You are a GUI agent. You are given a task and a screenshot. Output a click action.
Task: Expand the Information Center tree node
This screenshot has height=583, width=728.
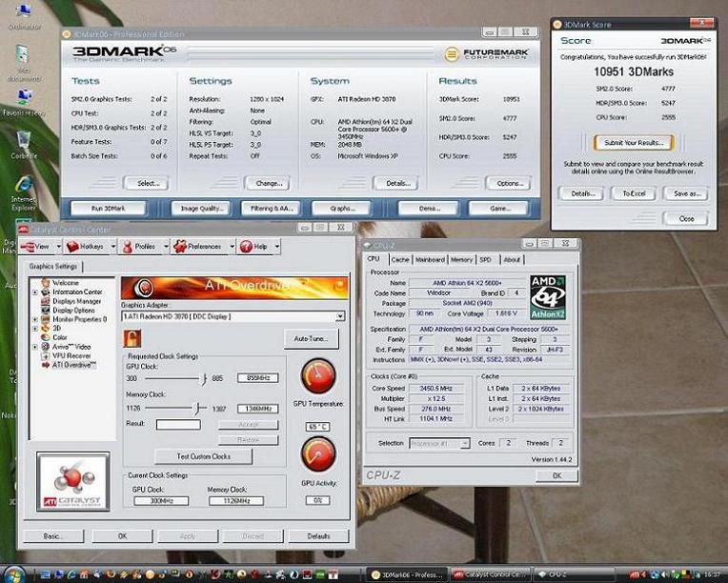click(x=35, y=291)
